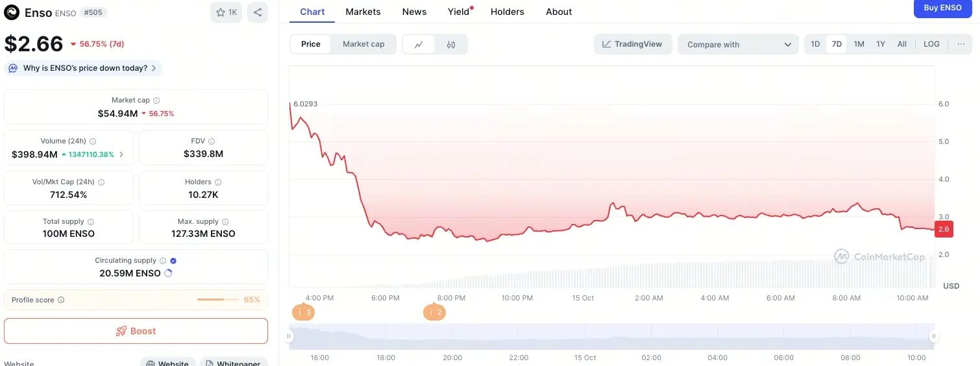Open the more options ellipsis on chart toolbar
This screenshot has width=980, height=366.
[x=961, y=44]
